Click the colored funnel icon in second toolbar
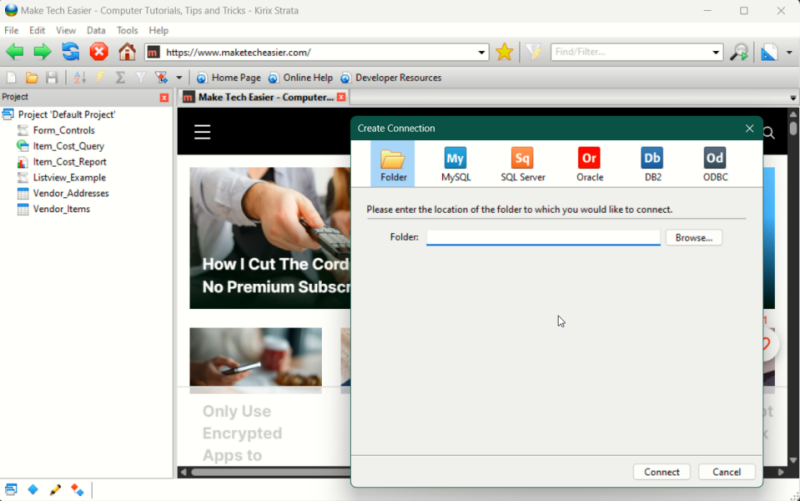The image size is (800, 501). click(161, 78)
